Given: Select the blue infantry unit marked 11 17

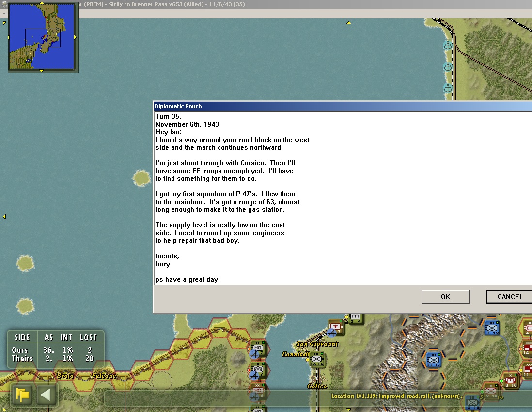Looking at the screenshot, I should [x=433, y=360].
